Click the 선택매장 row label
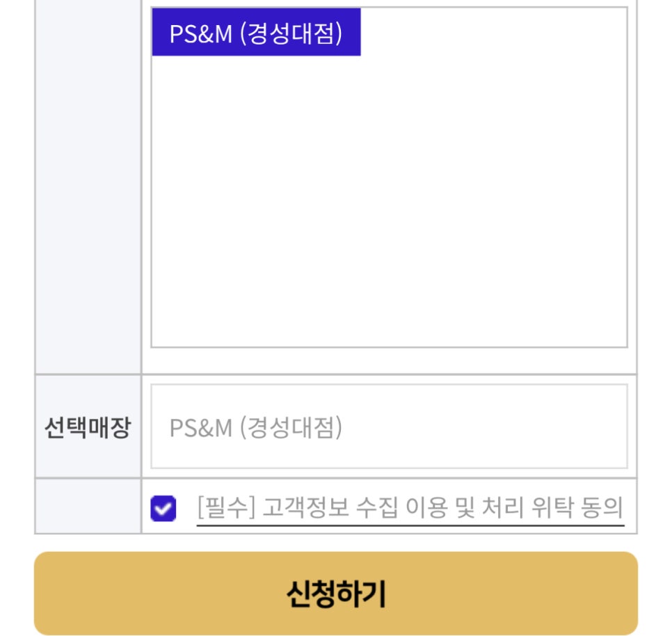 [88, 427]
